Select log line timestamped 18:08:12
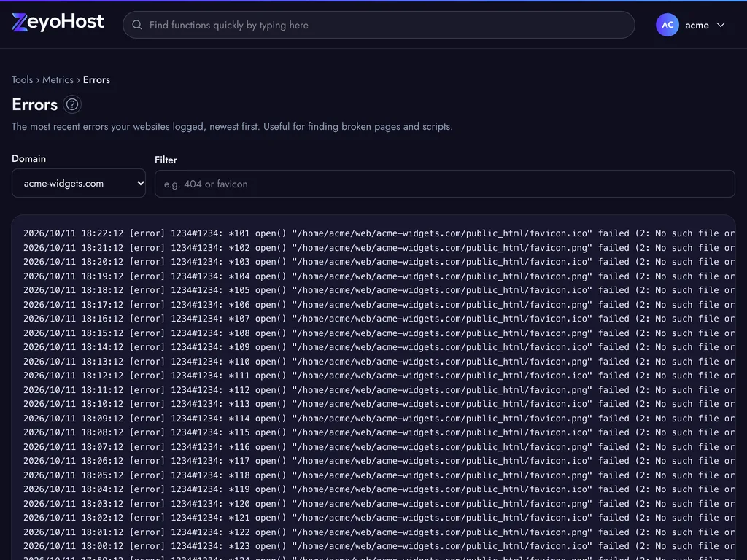Image resolution: width=747 pixels, height=560 pixels. pos(379,432)
